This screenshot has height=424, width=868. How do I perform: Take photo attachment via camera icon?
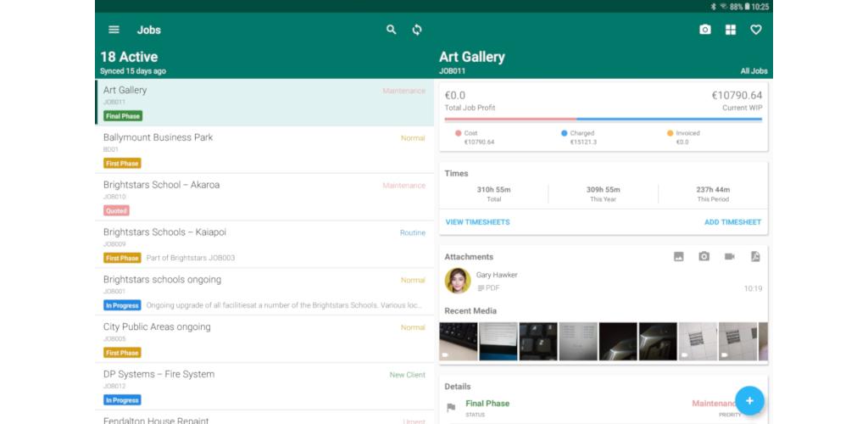pos(704,256)
